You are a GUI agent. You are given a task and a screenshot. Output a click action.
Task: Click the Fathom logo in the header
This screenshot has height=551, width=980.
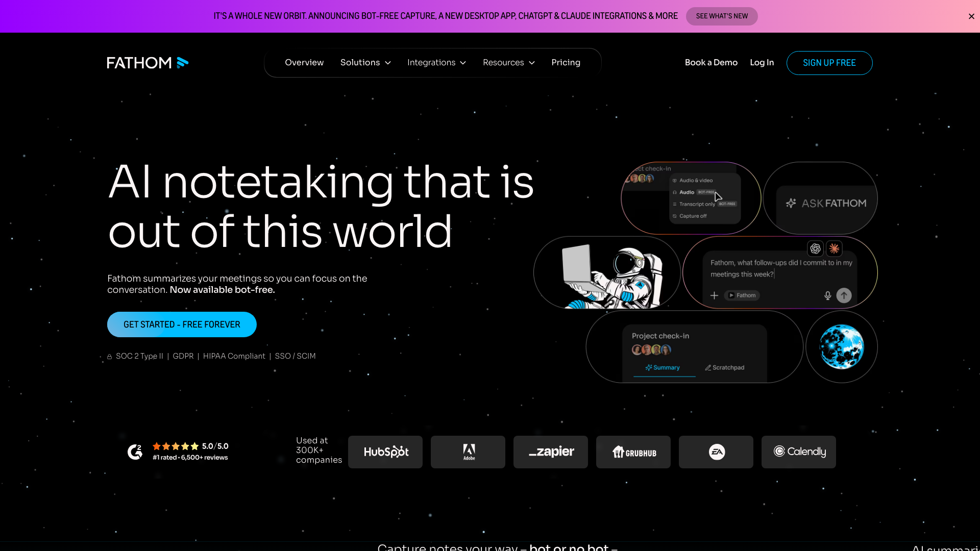pyautogui.click(x=148, y=63)
